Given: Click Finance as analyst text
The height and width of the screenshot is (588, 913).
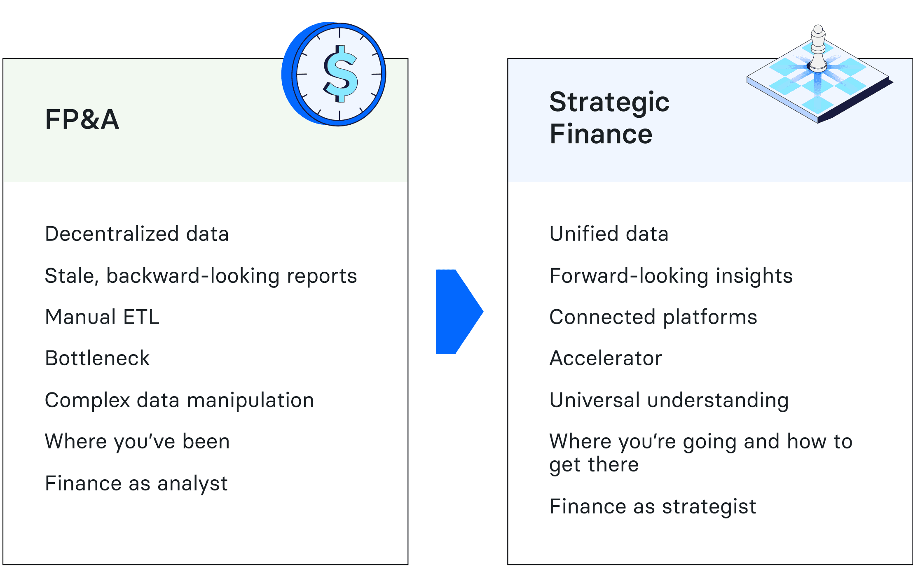Looking at the screenshot, I should pyautogui.click(x=136, y=484).
